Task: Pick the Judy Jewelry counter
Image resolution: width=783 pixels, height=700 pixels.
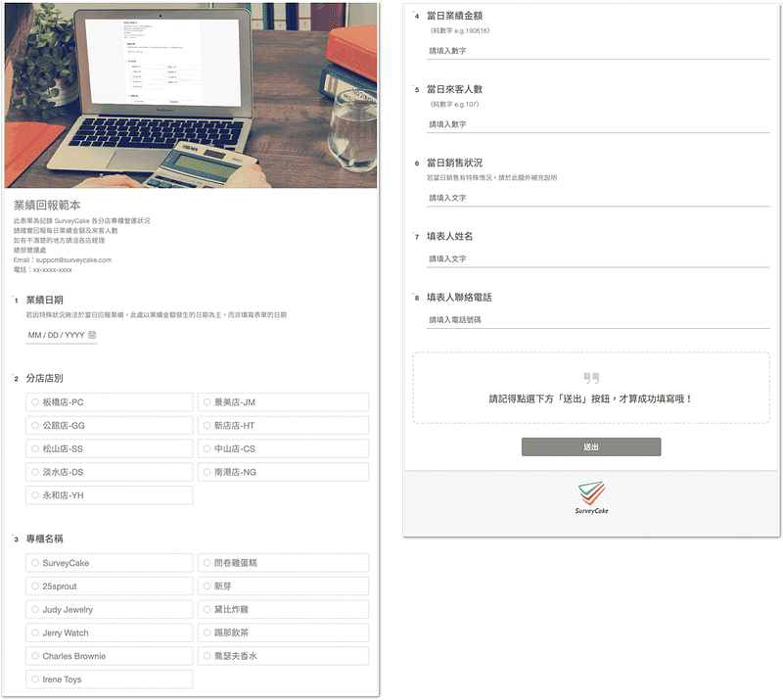Action: pos(110,610)
